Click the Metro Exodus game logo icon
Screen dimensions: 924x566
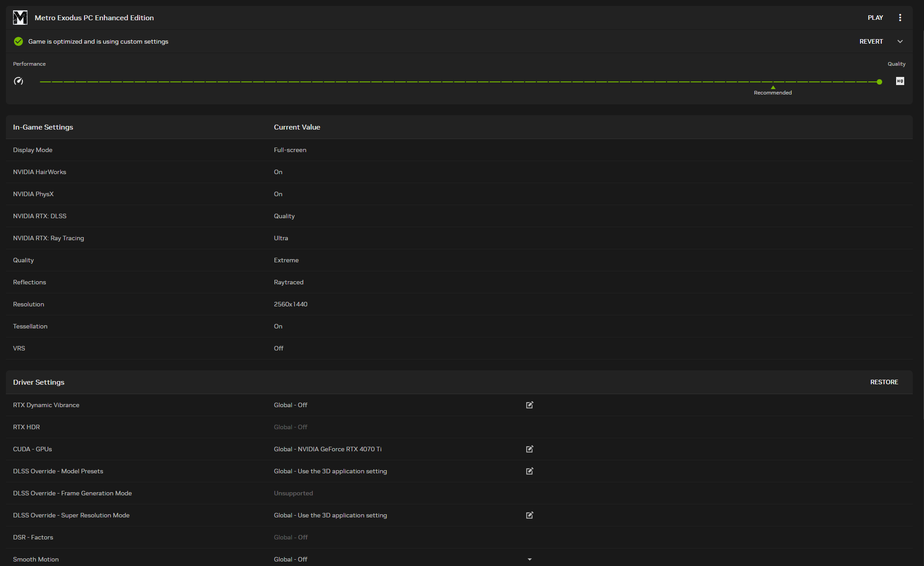point(20,18)
